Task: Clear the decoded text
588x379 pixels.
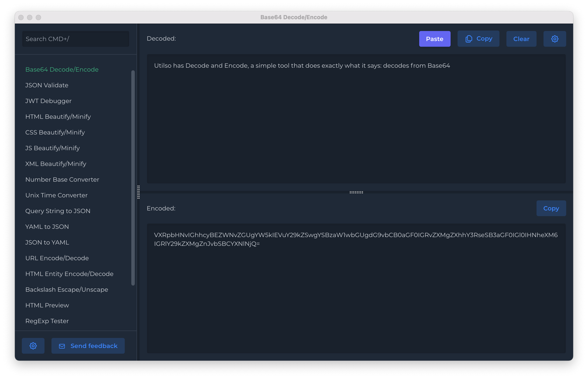Action: click(x=521, y=39)
